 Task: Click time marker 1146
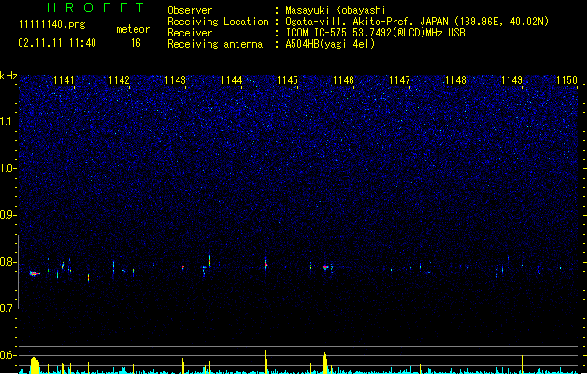[343, 80]
